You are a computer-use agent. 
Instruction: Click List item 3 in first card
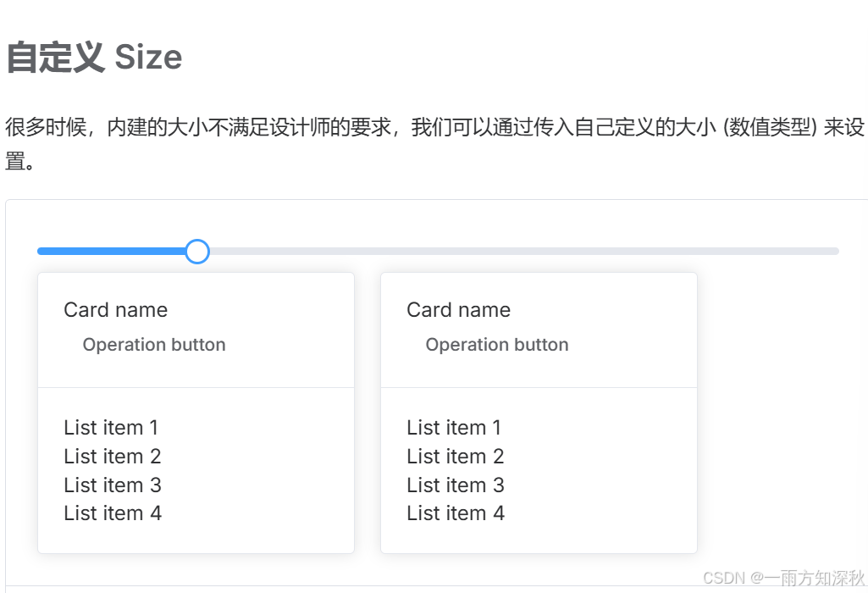pyautogui.click(x=113, y=485)
